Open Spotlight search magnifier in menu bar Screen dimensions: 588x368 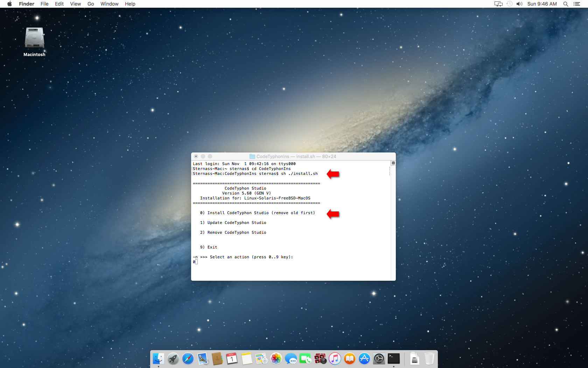point(566,4)
